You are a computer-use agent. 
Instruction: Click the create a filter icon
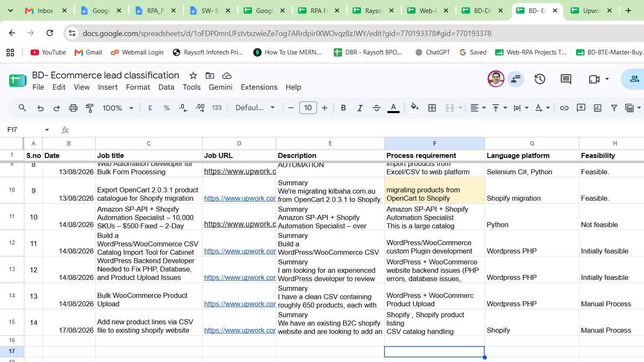coord(614,108)
